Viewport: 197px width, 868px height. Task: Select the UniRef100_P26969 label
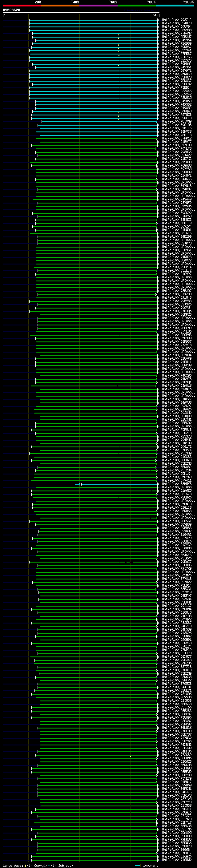177,43
